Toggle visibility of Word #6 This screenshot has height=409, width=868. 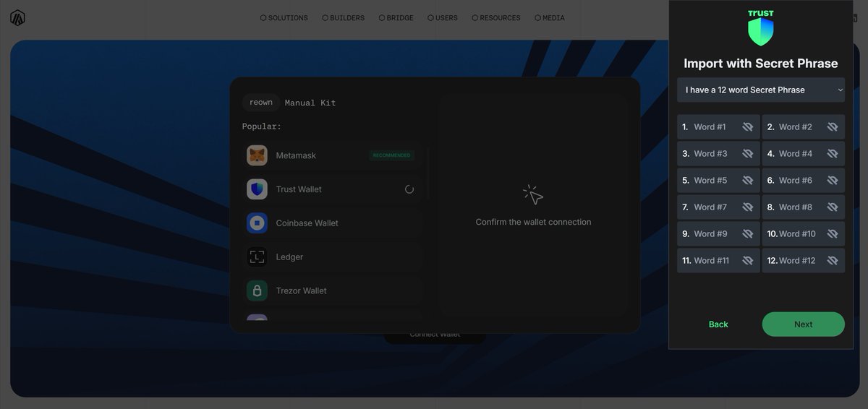833,181
